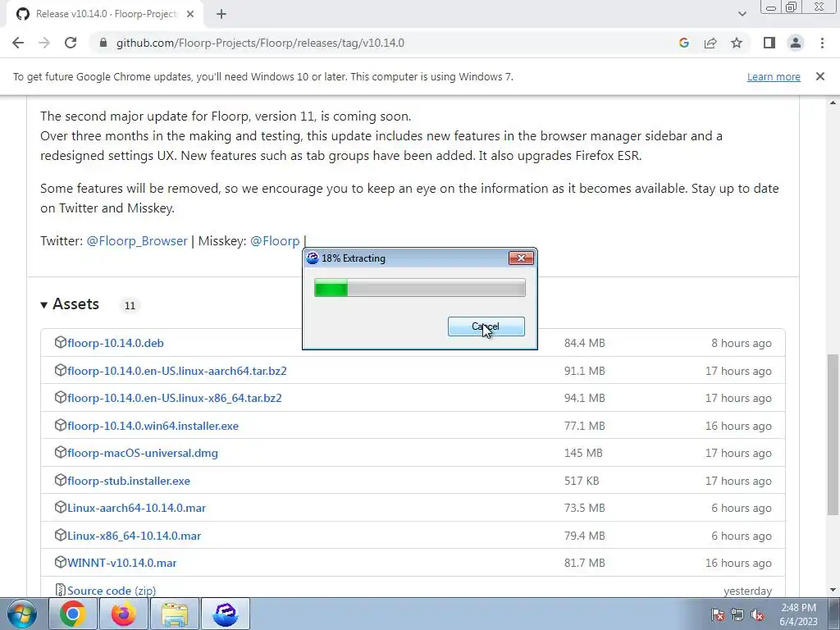Bookmark this page with the star icon
840x630 pixels.
[737, 43]
